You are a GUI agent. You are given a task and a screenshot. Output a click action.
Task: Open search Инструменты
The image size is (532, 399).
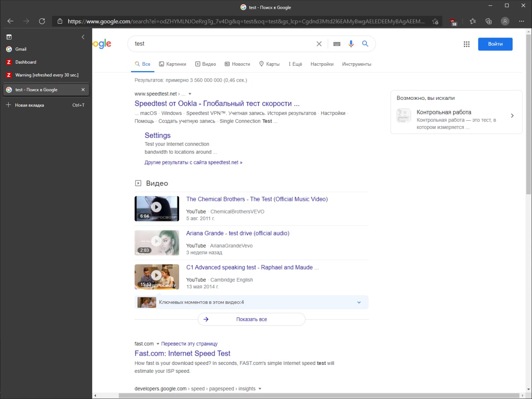click(x=357, y=64)
